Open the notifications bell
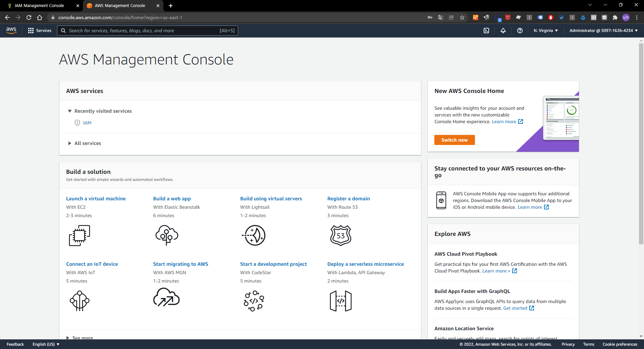 tap(503, 31)
